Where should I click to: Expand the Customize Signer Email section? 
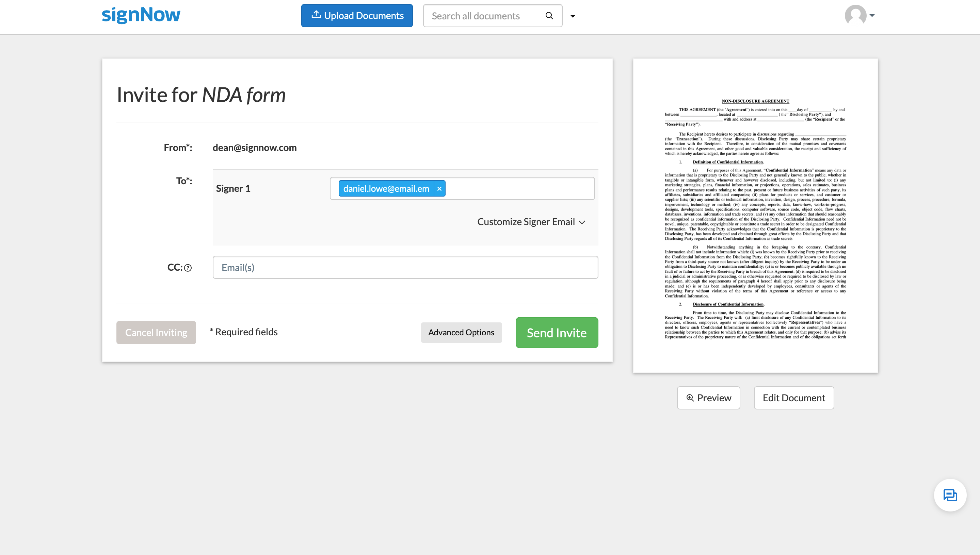pyautogui.click(x=532, y=221)
